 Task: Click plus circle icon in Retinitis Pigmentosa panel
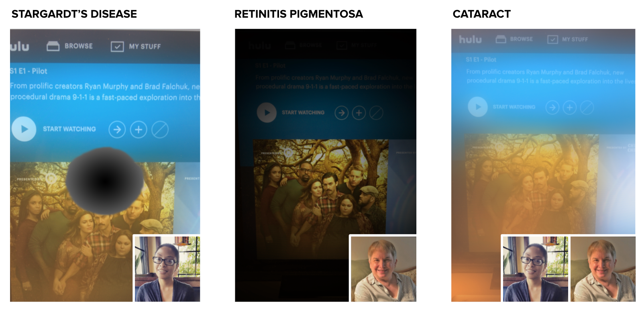(359, 113)
